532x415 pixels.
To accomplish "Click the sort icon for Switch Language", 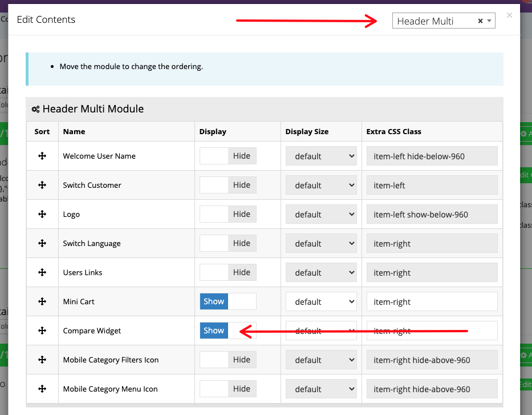I will (42, 243).
